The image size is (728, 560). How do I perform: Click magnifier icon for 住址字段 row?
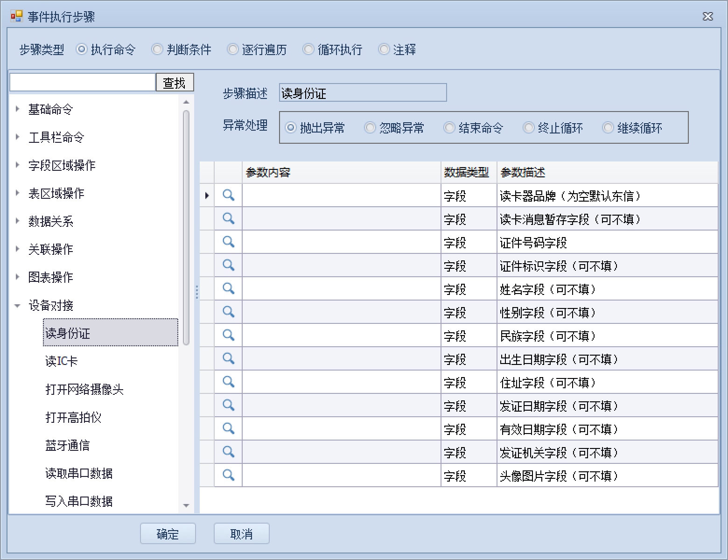coord(228,382)
